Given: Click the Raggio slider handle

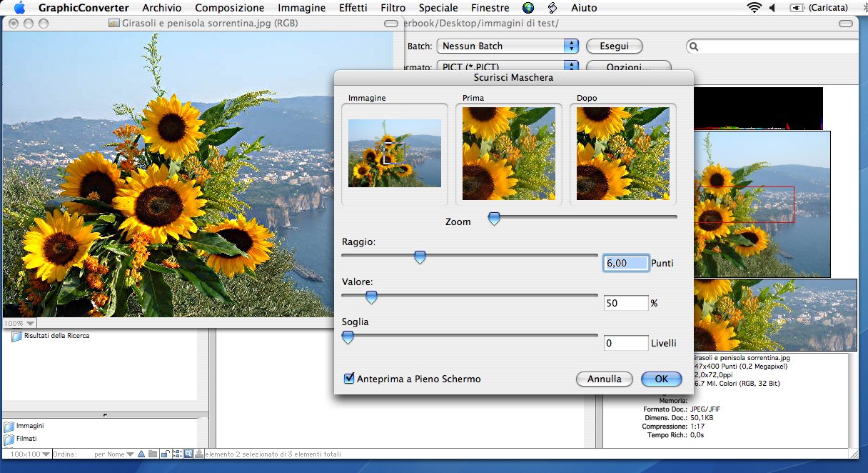Looking at the screenshot, I should click(420, 257).
